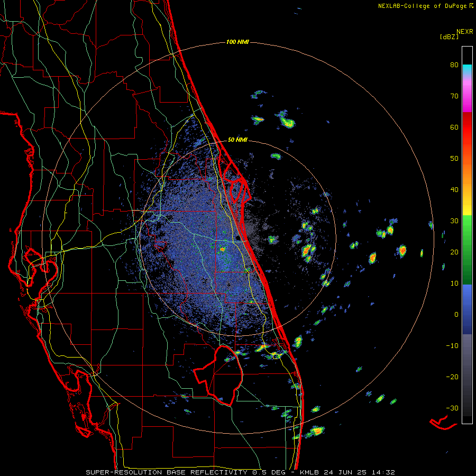Click the NEXR label above the color scale
The width and height of the screenshot is (476, 476).
pyautogui.click(x=465, y=32)
